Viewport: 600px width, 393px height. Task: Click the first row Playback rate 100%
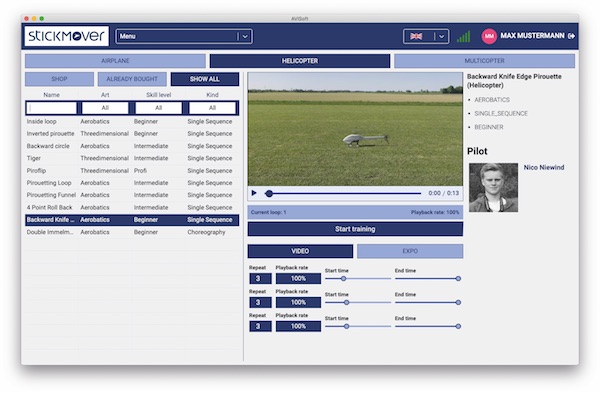[298, 279]
